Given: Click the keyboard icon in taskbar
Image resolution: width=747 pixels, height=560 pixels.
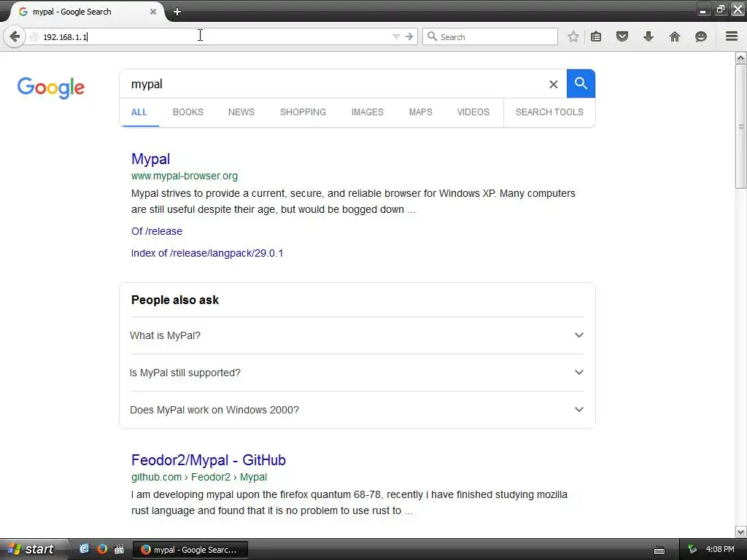Looking at the screenshot, I should pyautogui.click(x=659, y=550).
